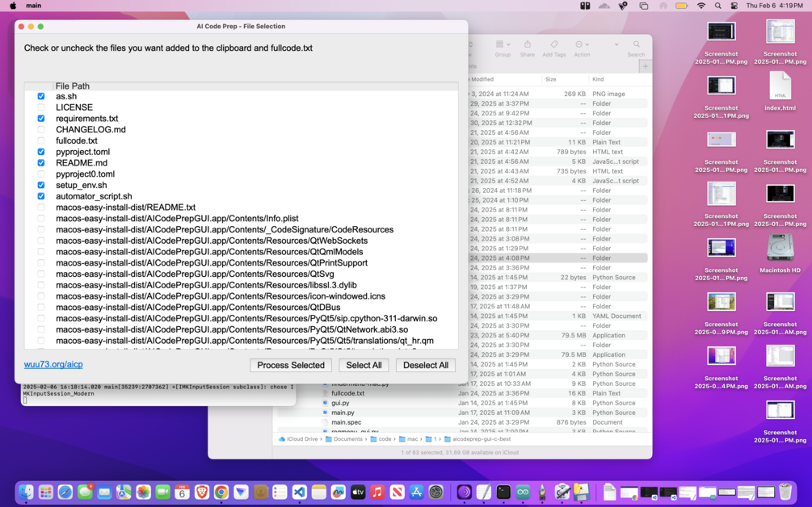Click the Select All button
812x507 pixels.
click(364, 365)
